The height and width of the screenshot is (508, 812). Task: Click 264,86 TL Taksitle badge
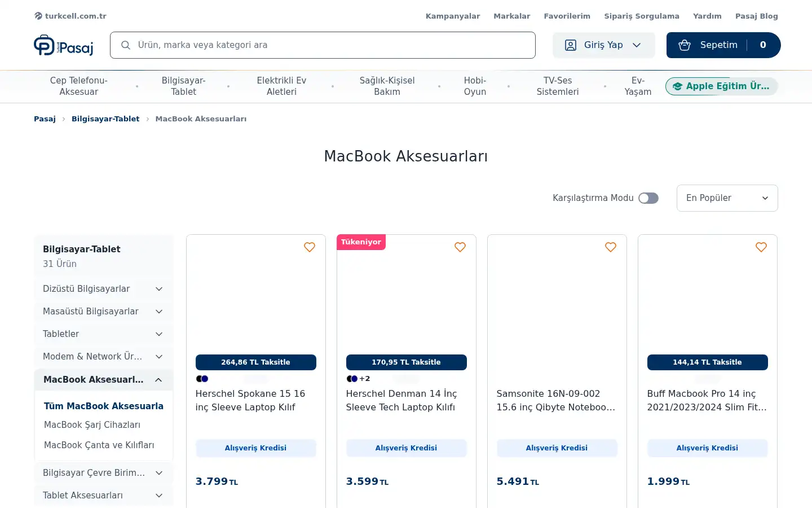256,362
